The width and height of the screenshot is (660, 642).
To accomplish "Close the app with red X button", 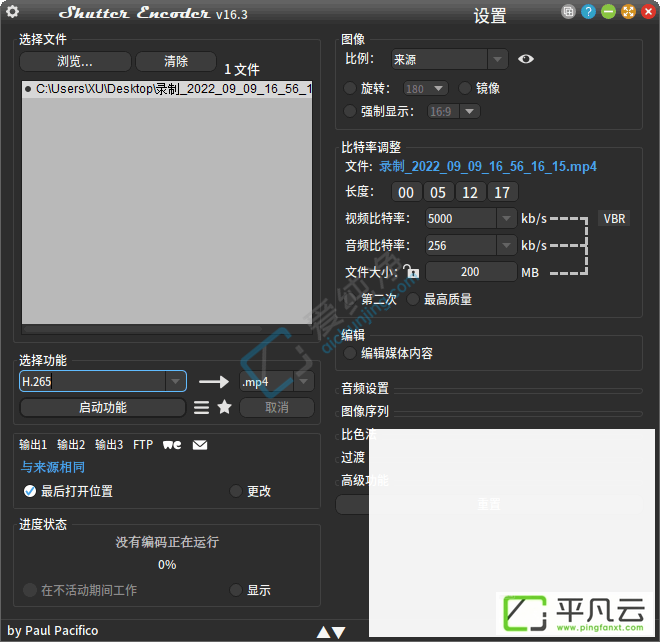I will (x=649, y=12).
